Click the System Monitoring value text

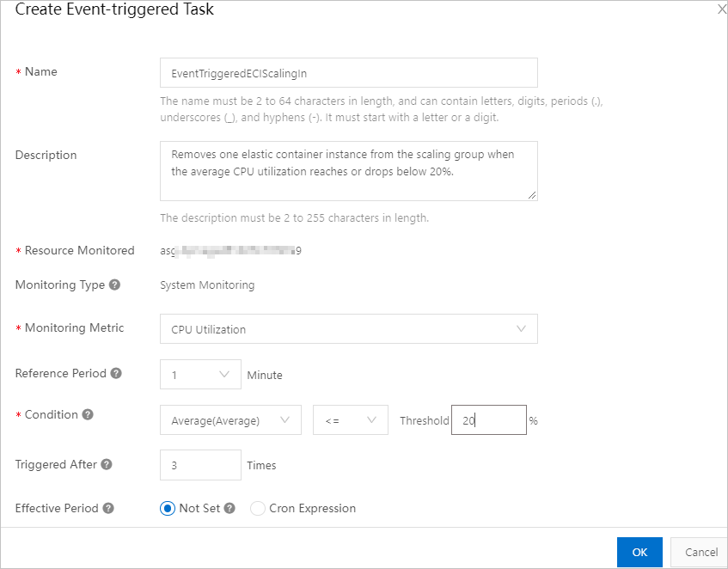coord(207,285)
